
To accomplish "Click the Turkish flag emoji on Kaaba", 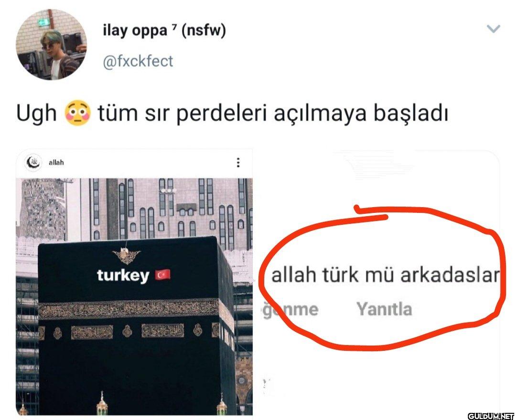I will coord(162,275).
